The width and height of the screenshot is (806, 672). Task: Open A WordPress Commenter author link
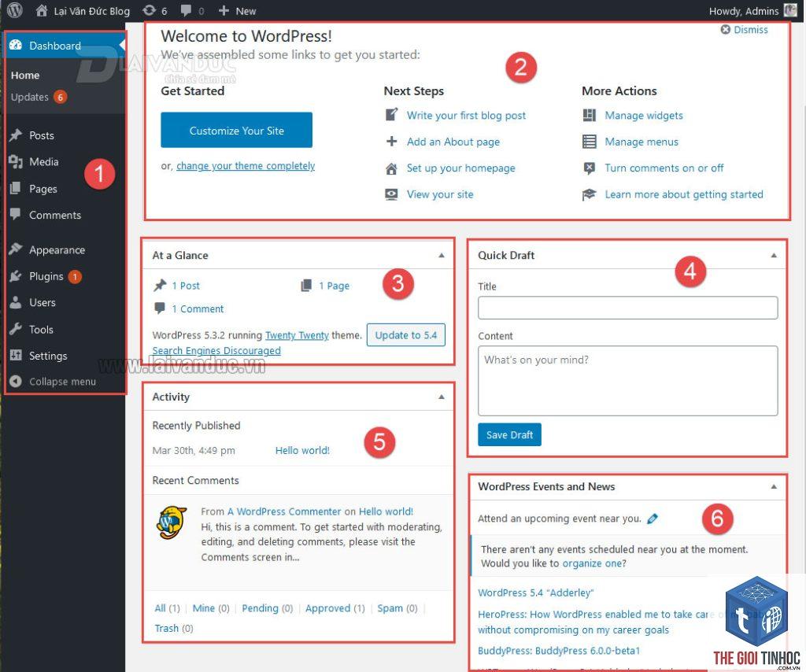(284, 511)
